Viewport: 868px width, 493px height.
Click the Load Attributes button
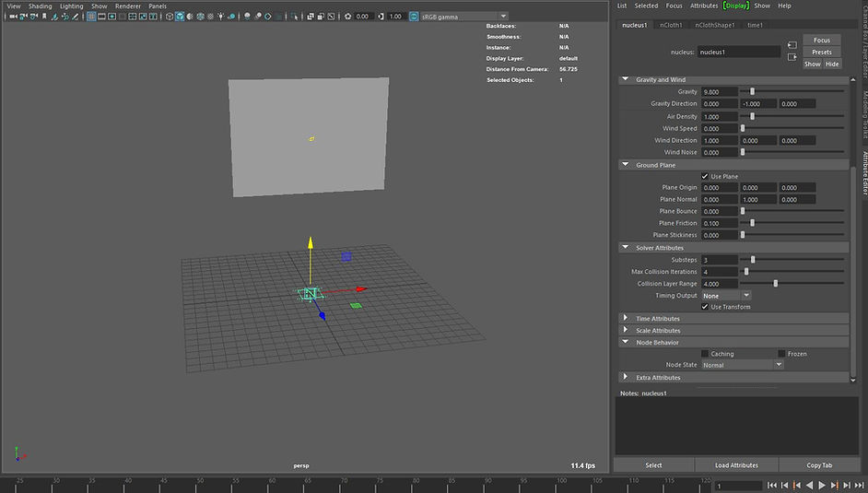pos(736,465)
